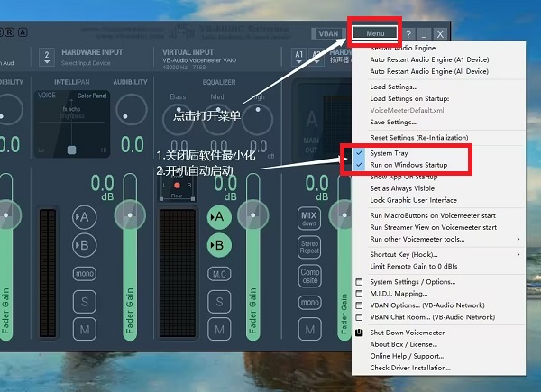The image size is (541, 392).
Task: Solo the Virtual Input strip with S
Action: pos(218,302)
